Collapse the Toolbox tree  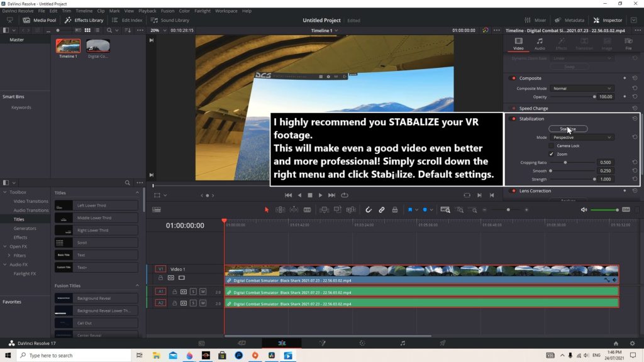[x=5, y=192]
